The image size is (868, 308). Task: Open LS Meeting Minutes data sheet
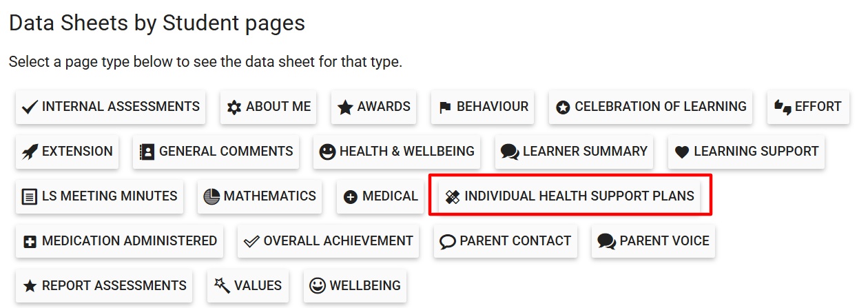coord(99,197)
